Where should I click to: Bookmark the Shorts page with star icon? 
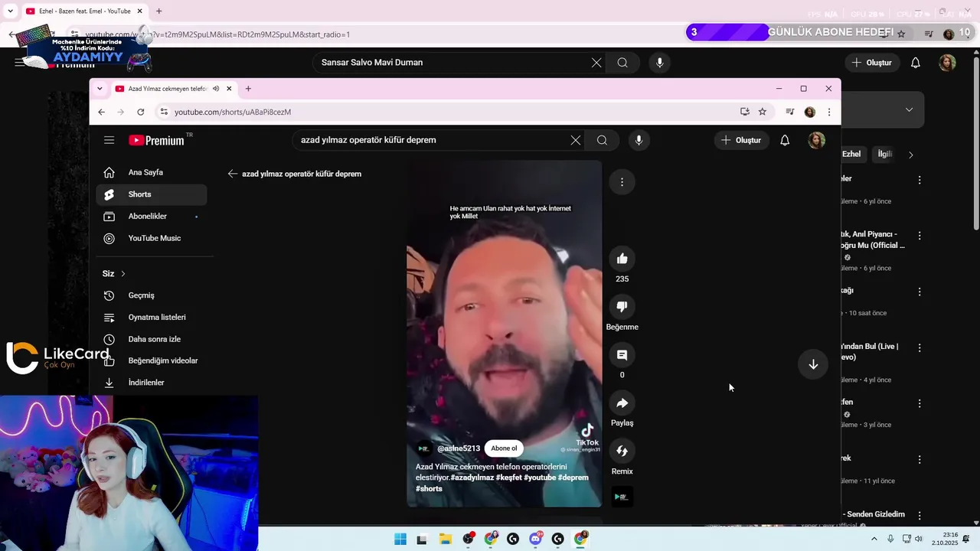pyautogui.click(x=763, y=112)
